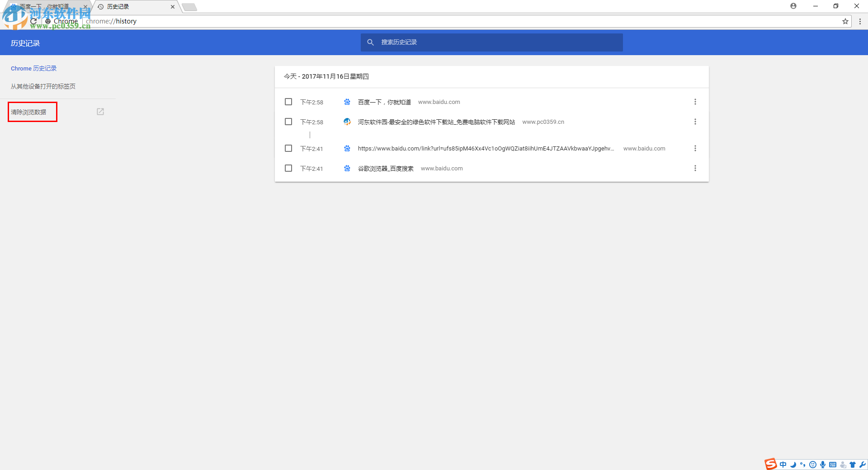This screenshot has height=470, width=868.
Task: Open more actions for 百度一下，你就知道 entry
Action: pos(695,102)
